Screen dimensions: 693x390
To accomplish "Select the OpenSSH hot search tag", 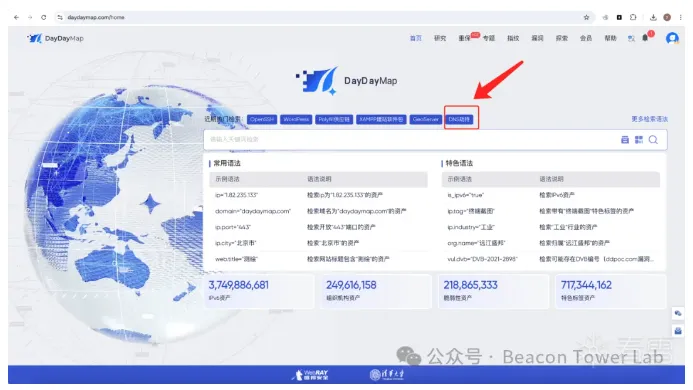I will coord(262,119).
